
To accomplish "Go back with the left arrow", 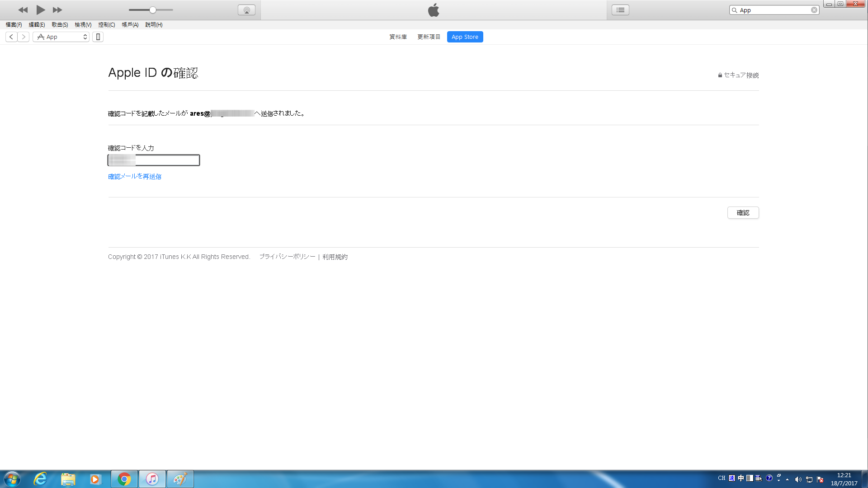I will click(x=11, y=37).
